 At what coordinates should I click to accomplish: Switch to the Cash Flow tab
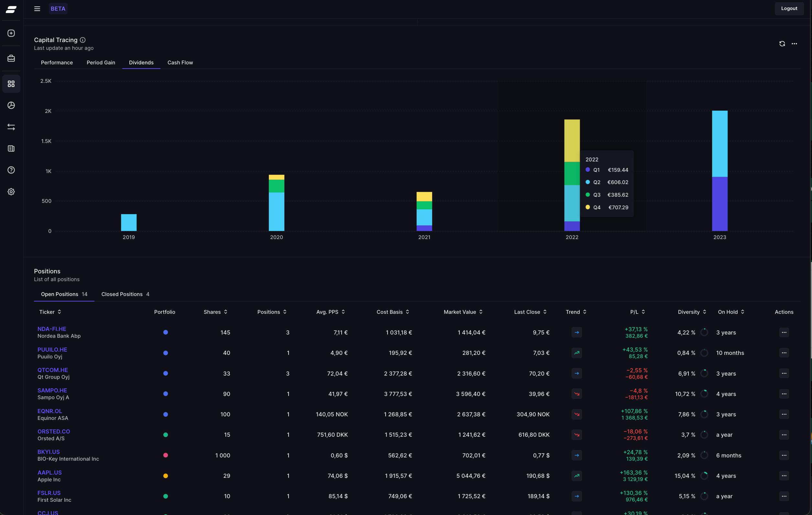click(x=180, y=62)
